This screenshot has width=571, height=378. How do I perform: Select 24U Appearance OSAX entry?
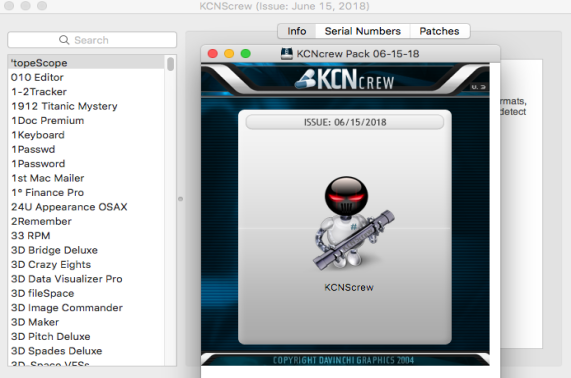point(86,207)
